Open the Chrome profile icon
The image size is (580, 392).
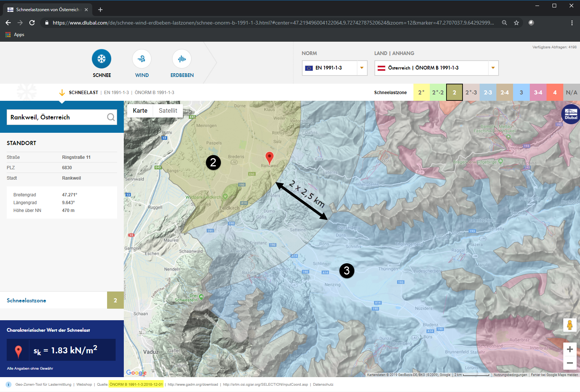tap(531, 23)
